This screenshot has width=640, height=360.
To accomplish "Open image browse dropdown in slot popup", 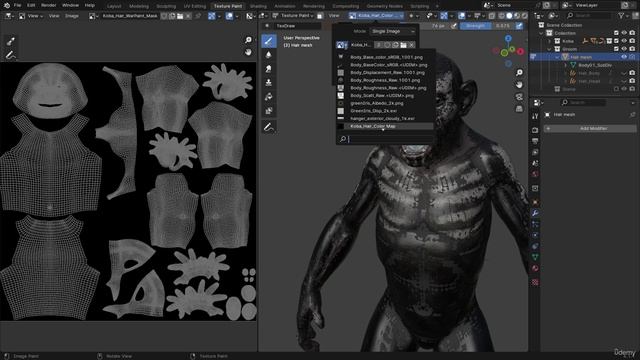I will point(341,45).
